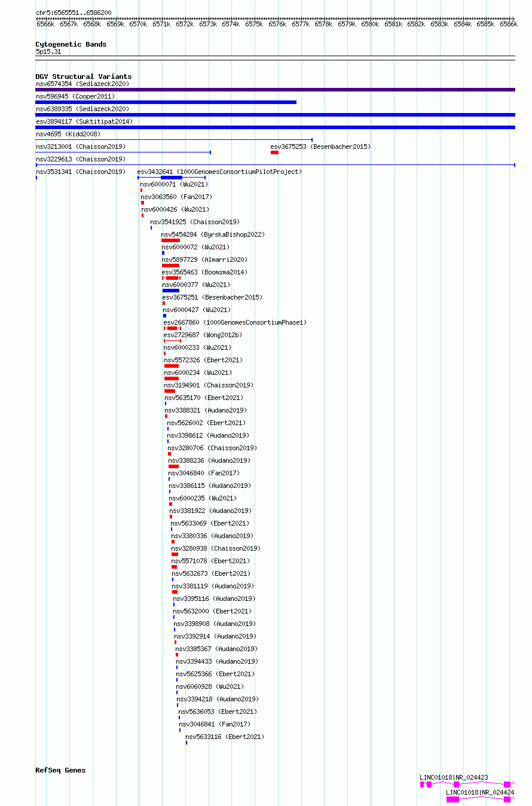Click nsv3398612 (Audano2019) label
Image resolution: width=532 pixels, height=806 pixels.
pos(209,436)
